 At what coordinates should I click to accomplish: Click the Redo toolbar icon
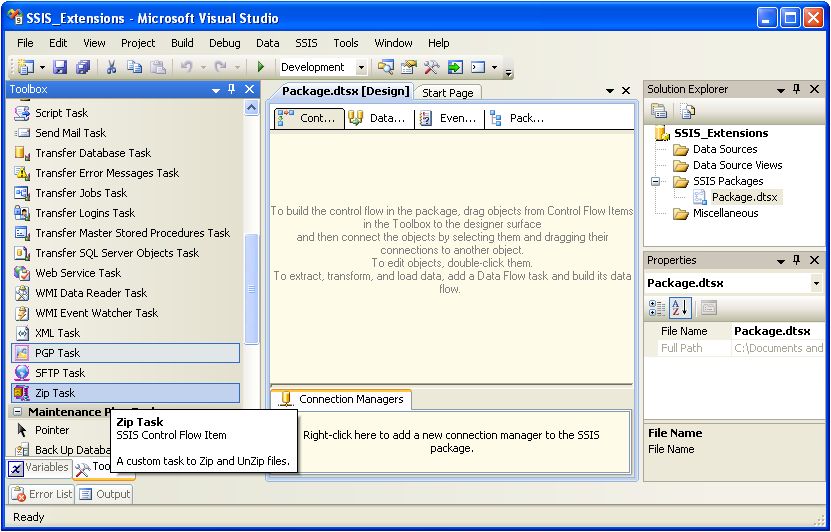click(x=220, y=67)
